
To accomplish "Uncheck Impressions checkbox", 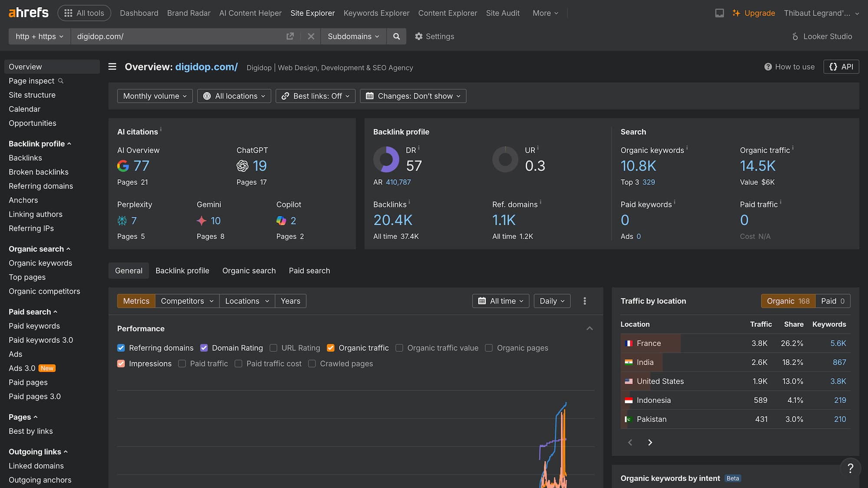I will [x=121, y=364].
